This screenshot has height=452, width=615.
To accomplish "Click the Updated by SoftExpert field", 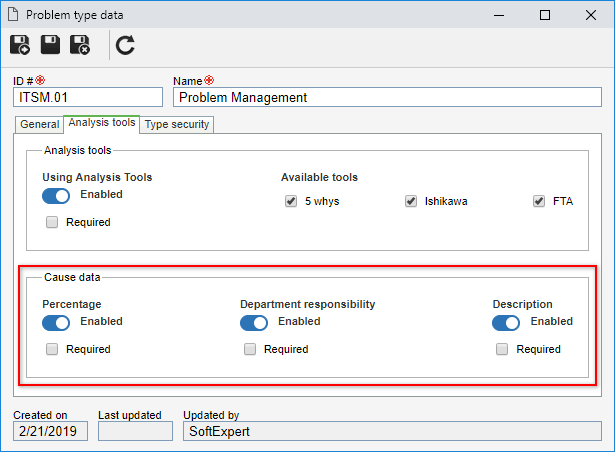I will point(392,431).
